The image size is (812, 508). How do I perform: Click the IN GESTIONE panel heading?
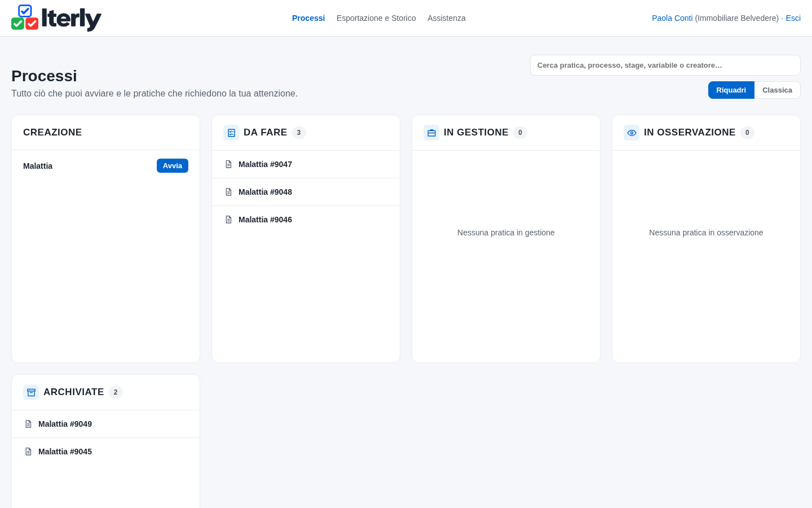(x=476, y=132)
